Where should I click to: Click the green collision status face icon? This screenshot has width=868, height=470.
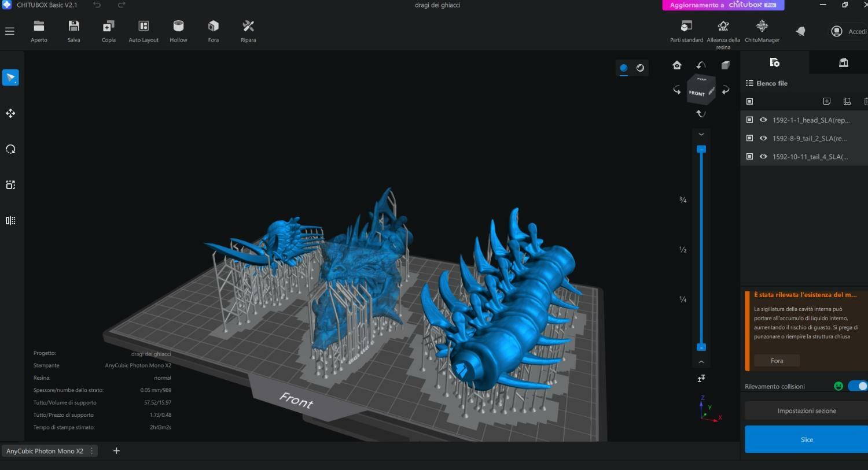click(838, 386)
